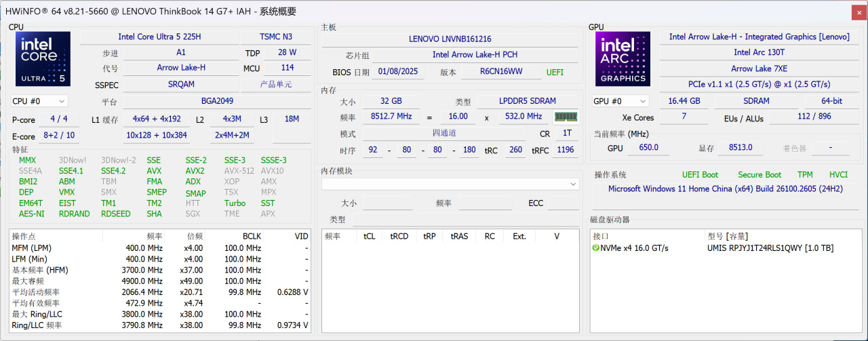Select the MFM (LPM) operating point row
The height and width of the screenshot is (341, 868).
(x=161, y=248)
